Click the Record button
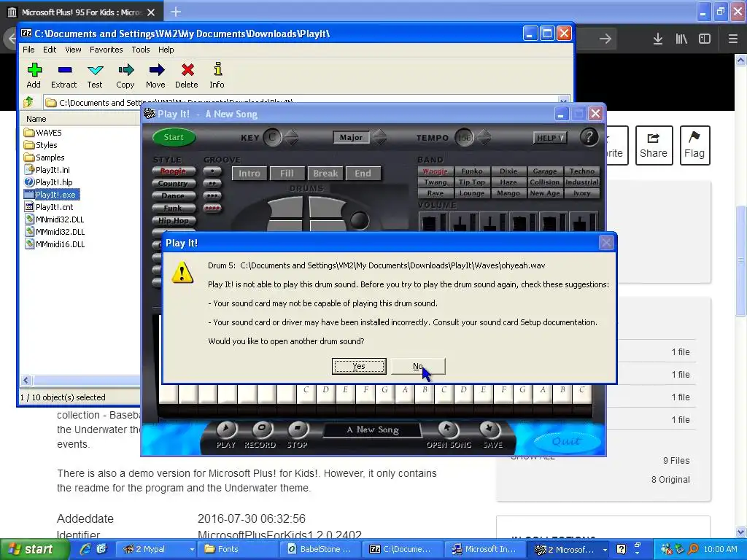 coord(262,430)
